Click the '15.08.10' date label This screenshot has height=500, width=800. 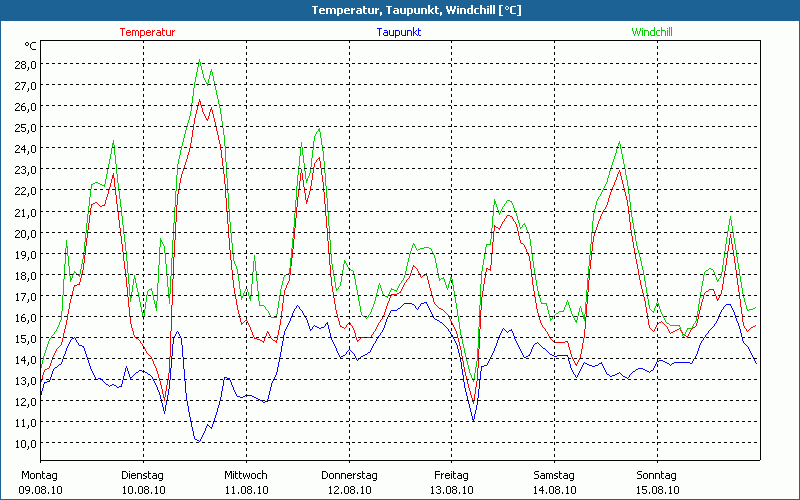tap(657, 490)
